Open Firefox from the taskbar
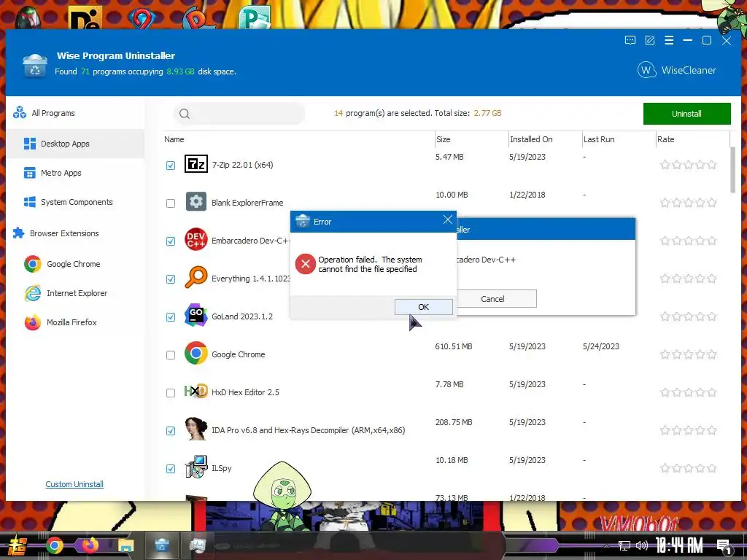The width and height of the screenshot is (747, 560). pos(90,545)
